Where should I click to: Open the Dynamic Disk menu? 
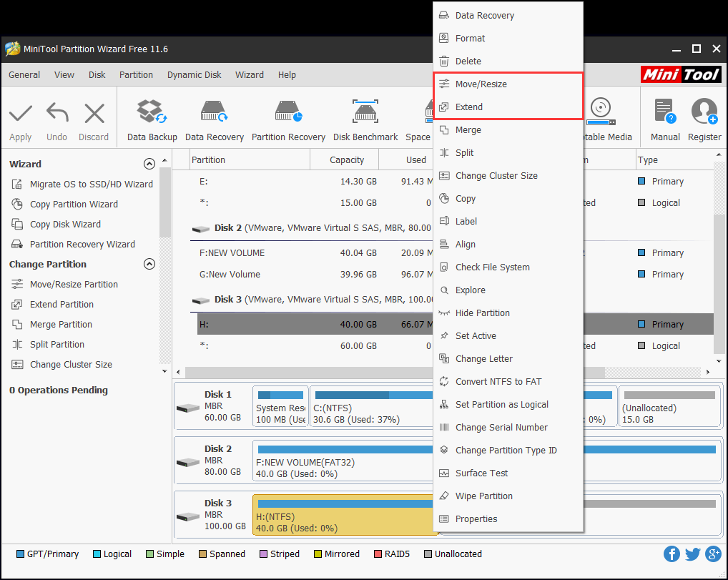coord(194,74)
